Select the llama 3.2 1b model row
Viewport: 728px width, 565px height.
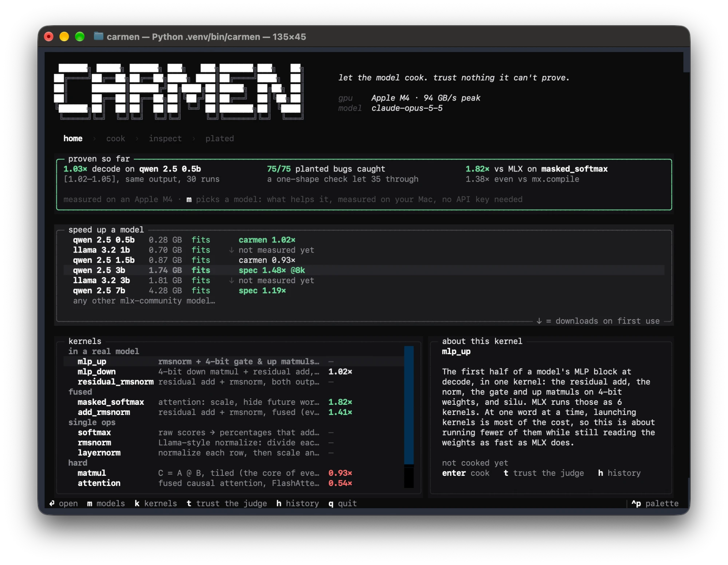tap(364, 250)
